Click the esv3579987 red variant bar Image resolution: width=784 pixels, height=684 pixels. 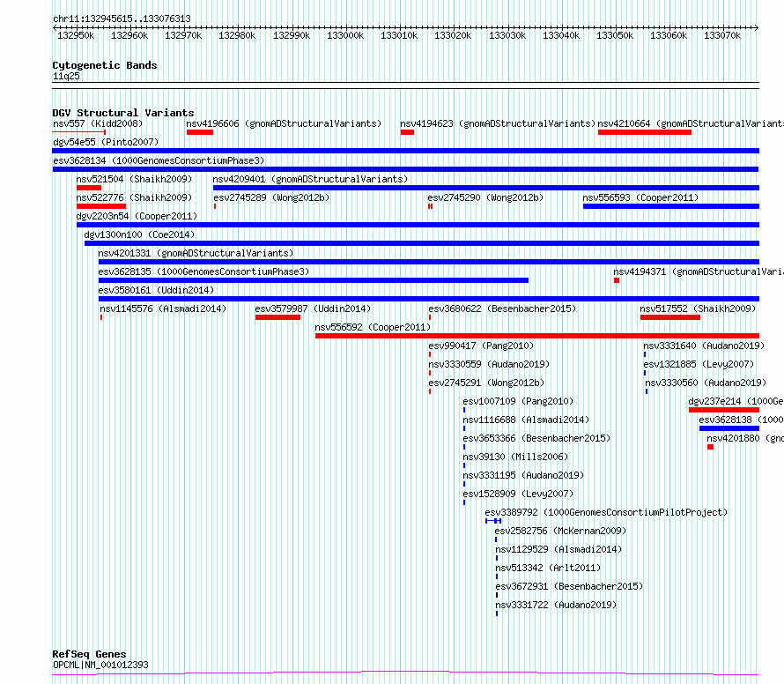pyautogui.click(x=277, y=317)
